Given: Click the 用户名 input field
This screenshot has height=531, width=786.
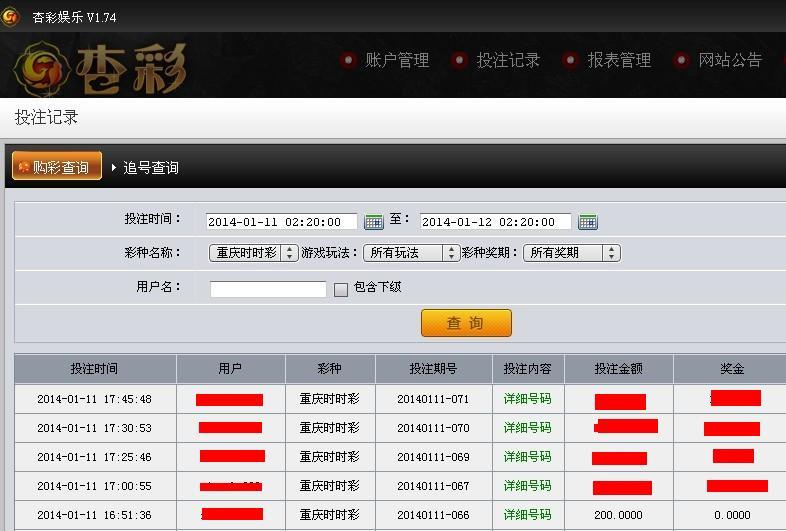Looking at the screenshot, I should click(x=268, y=289).
